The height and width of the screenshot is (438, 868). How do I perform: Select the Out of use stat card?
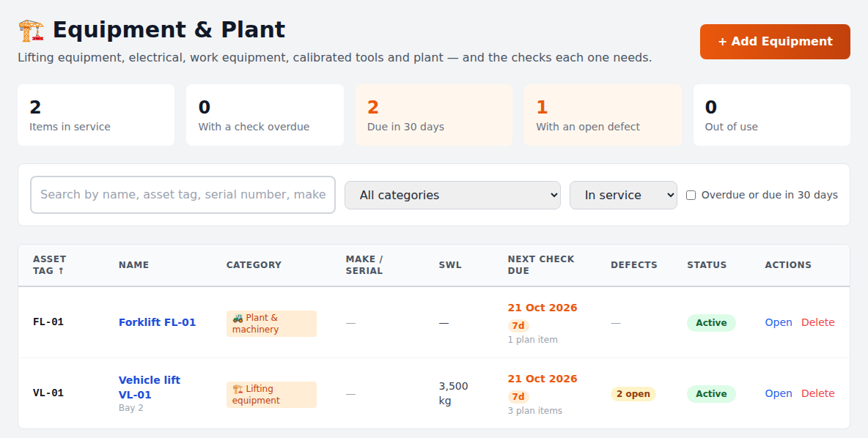pos(772,115)
